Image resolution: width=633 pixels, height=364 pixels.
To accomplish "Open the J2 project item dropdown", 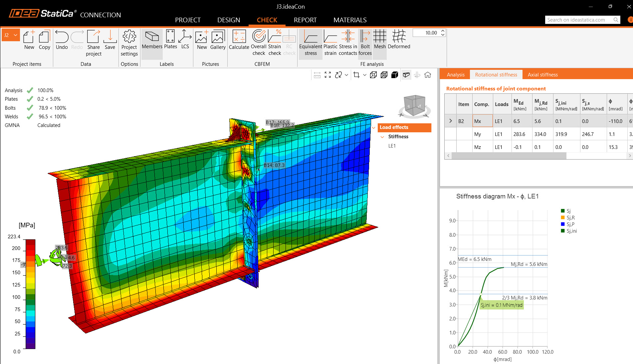I will (x=11, y=35).
